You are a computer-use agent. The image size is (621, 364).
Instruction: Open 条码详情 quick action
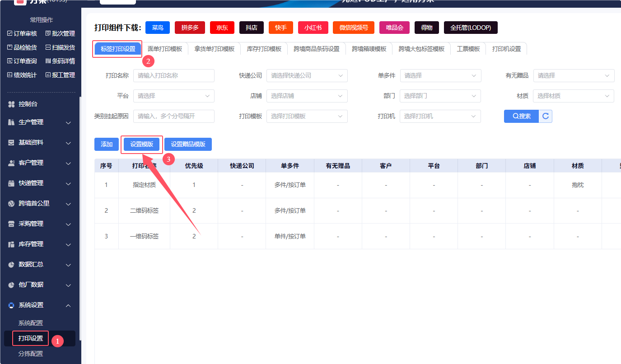(x=60, y=61)
